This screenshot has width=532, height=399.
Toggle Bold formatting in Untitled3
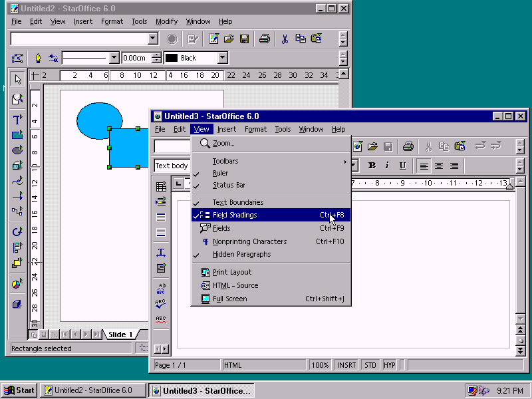[x=372, y=166]
